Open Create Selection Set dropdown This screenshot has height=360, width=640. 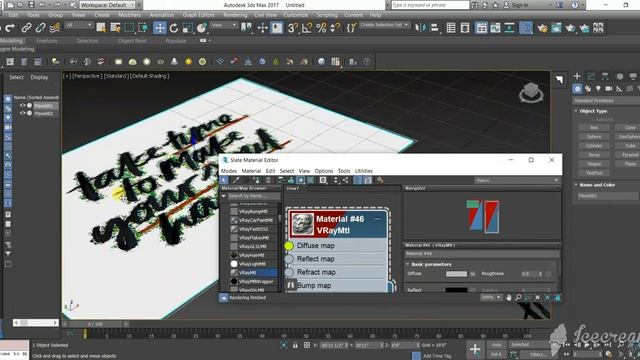(x=384, y=25)
